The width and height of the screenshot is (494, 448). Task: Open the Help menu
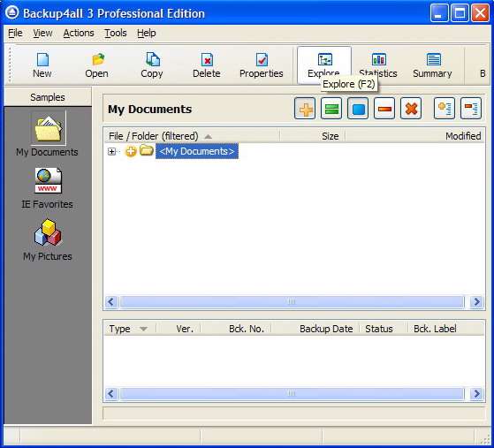coord(146,33)
